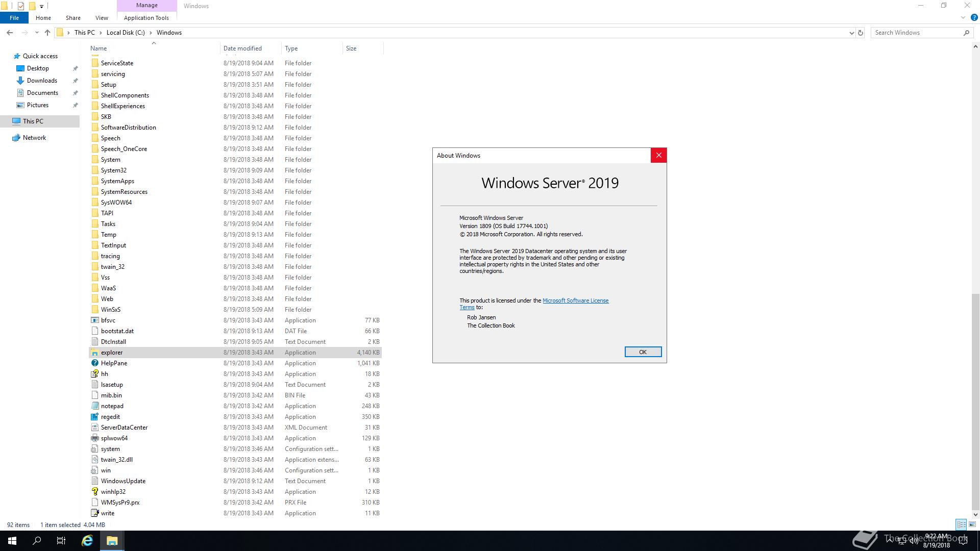Close the About Windows dialog
The image size is (980, 551).
pyautogui.click(x=658, y=156)
